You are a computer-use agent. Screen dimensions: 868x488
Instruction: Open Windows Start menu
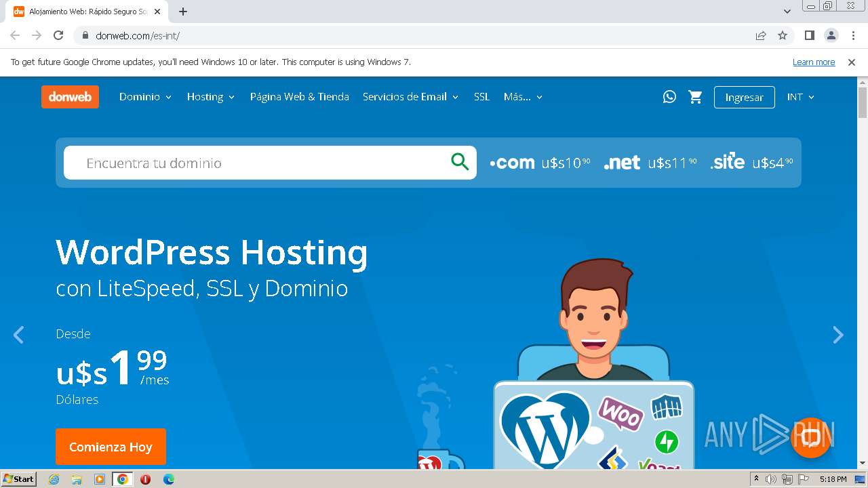tap(19, 479)
